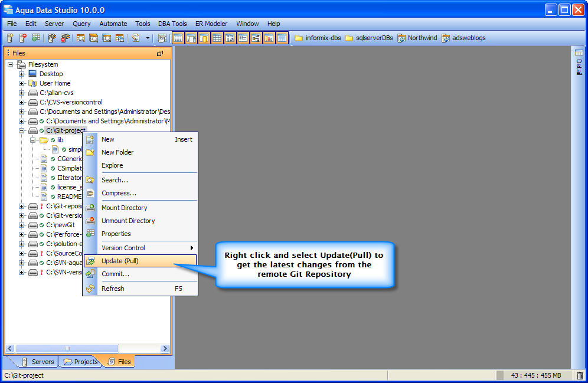Expand the C:\CVS-versioncontrol node
Image resolution: width=588 pixels, height=383 pixels.
(22, 102)
